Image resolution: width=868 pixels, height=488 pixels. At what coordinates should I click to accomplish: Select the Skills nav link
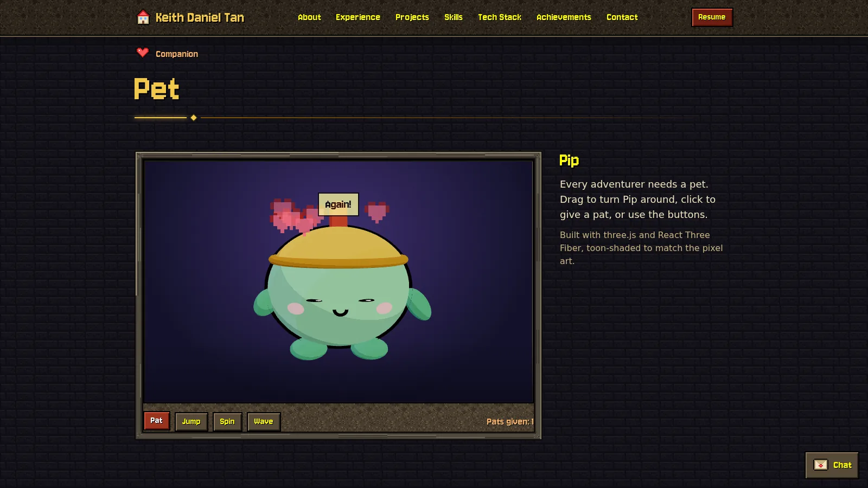click(454, 17)
